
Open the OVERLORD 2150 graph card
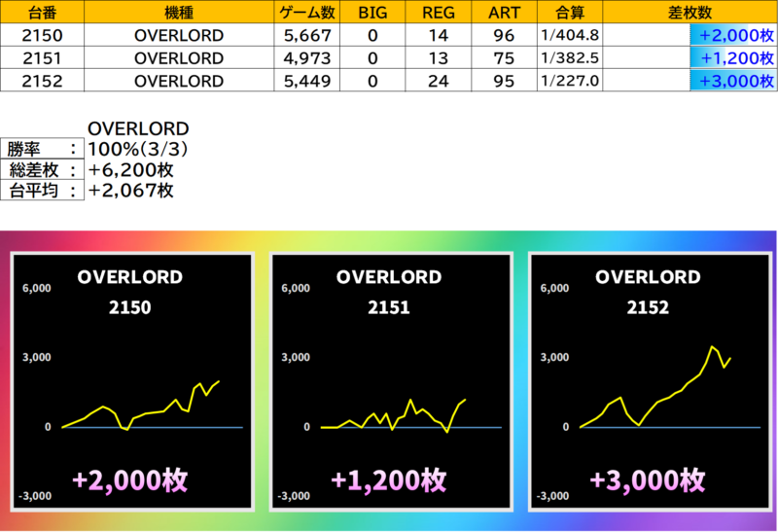click(x=132, y=381)
